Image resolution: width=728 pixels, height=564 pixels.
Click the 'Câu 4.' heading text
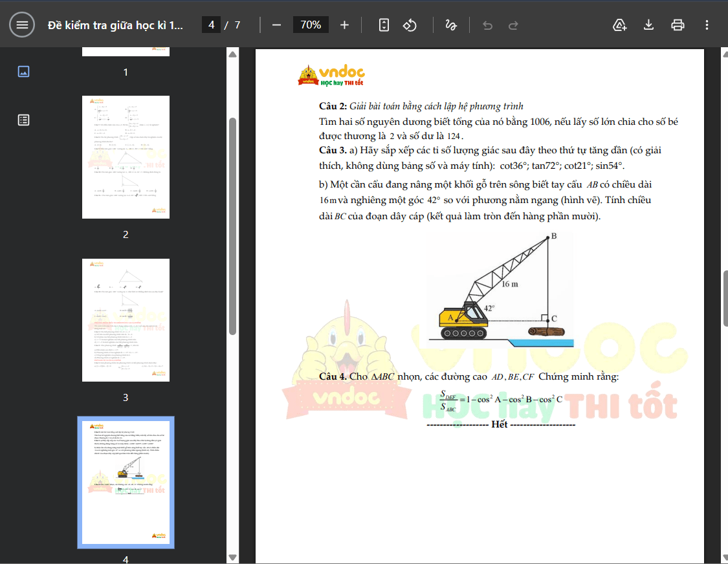coord(333,376)
